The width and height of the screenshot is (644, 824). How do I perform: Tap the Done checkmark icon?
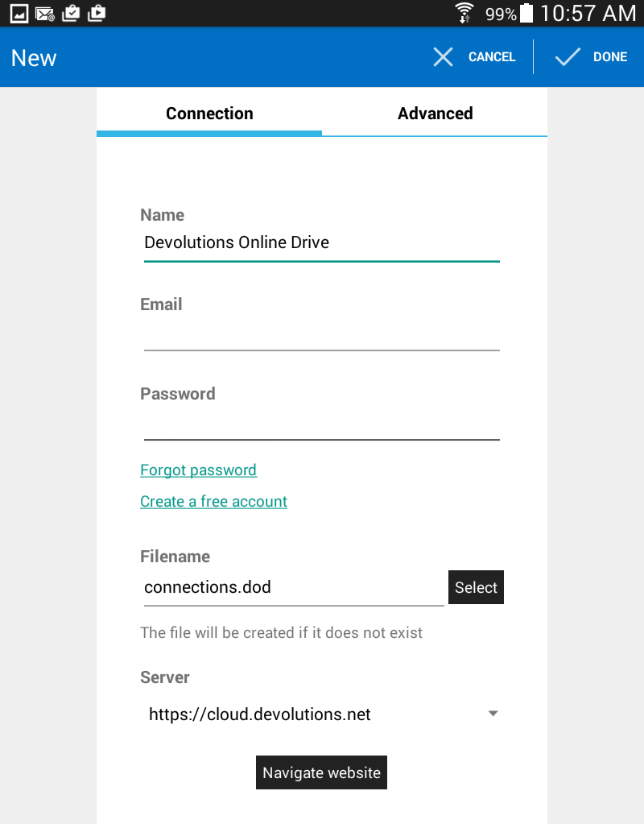click(x=568, y=56)
